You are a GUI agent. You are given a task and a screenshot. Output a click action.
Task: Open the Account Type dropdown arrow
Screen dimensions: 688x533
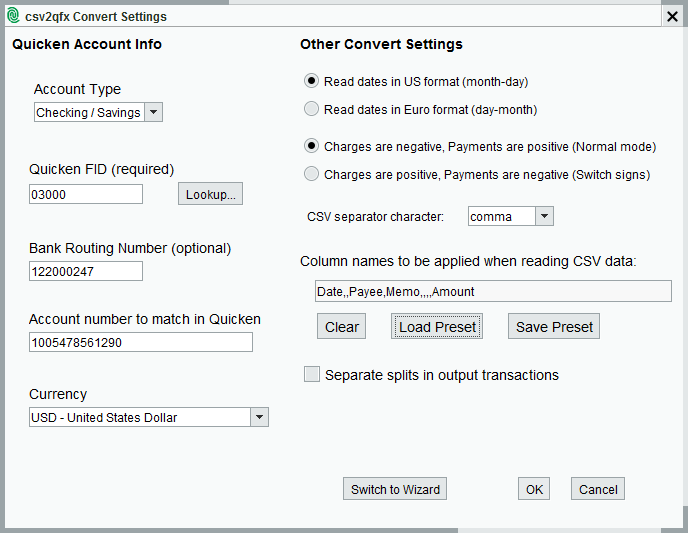[153, 112]
